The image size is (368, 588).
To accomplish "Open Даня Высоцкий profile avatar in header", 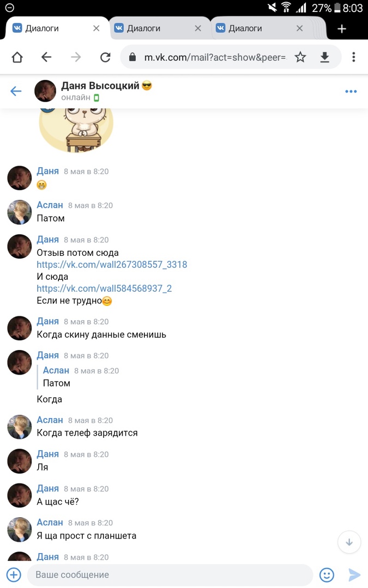I will coord(45,91).
